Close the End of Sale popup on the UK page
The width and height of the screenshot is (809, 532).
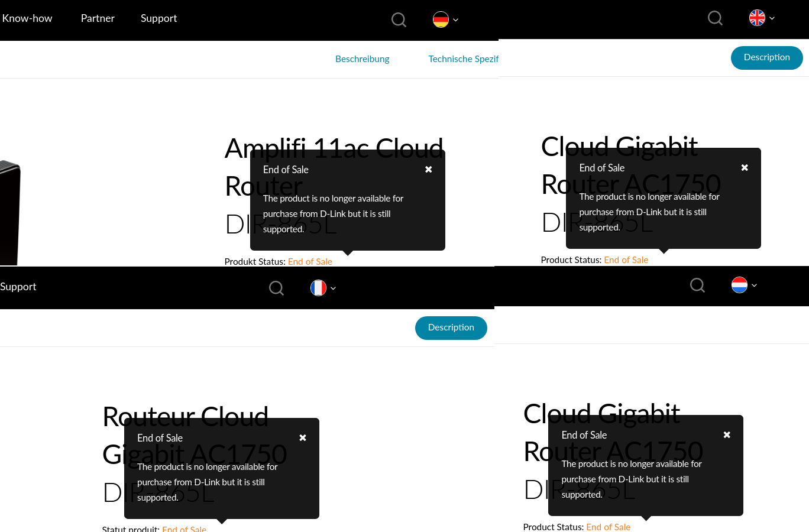[745, 168]
